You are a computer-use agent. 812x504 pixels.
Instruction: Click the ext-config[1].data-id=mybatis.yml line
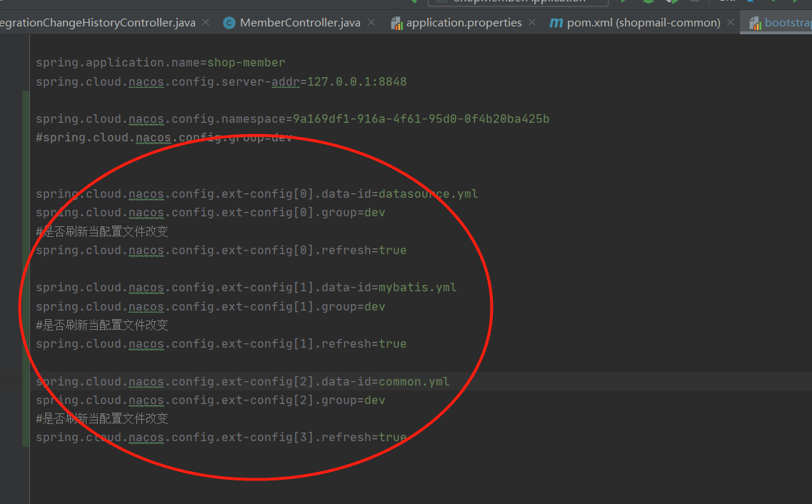pyautogui.click(x=246, y=288)
